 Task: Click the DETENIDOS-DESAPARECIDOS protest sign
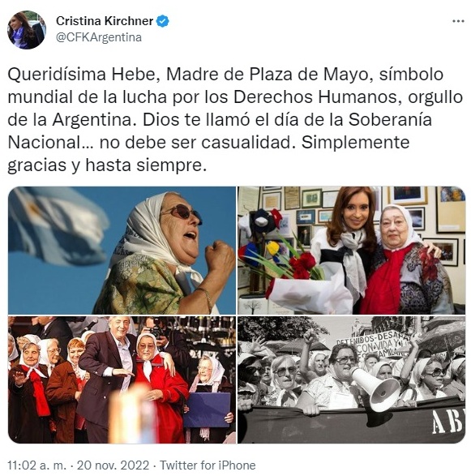coord(373,343)
